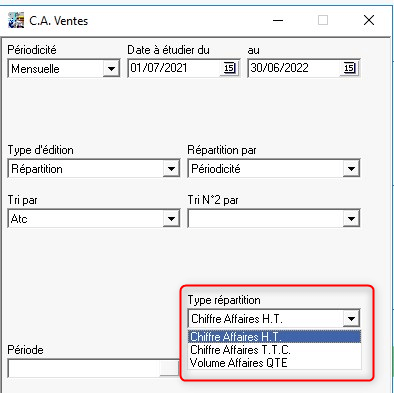394x393 pixels.
Task: Click the small button beside Période field
Action: (x=169, y=369)
